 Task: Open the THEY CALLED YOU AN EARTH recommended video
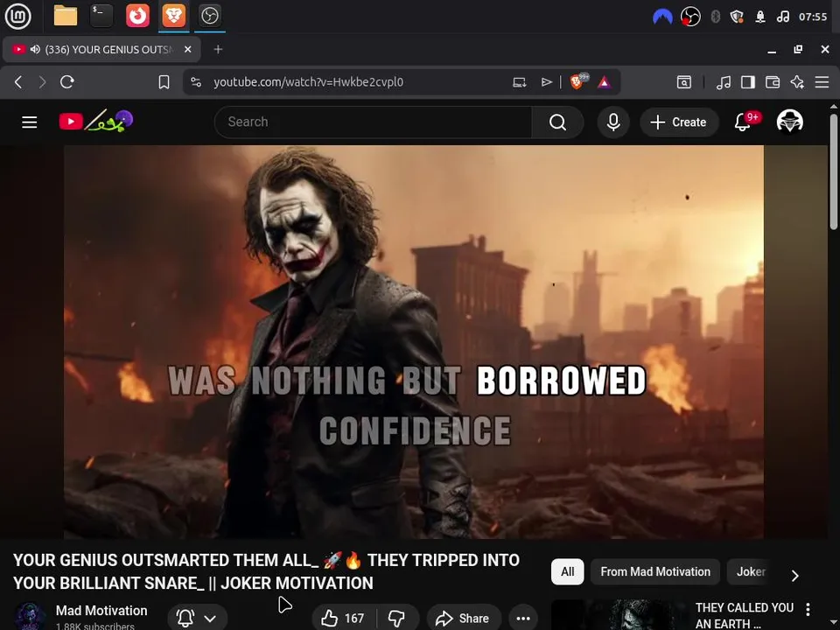(x=744, y=615)
